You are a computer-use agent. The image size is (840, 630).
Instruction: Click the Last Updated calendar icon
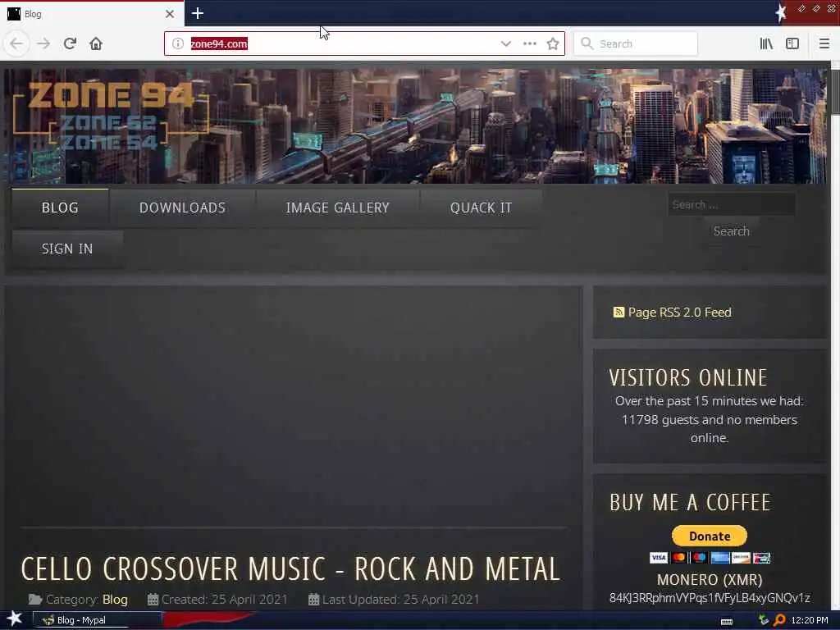point(313,600)
